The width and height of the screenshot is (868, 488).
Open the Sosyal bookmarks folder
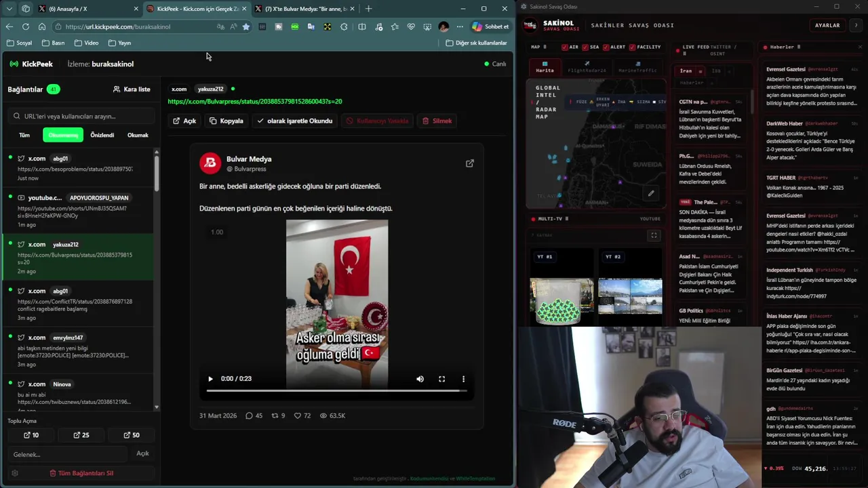coord(19,43)
